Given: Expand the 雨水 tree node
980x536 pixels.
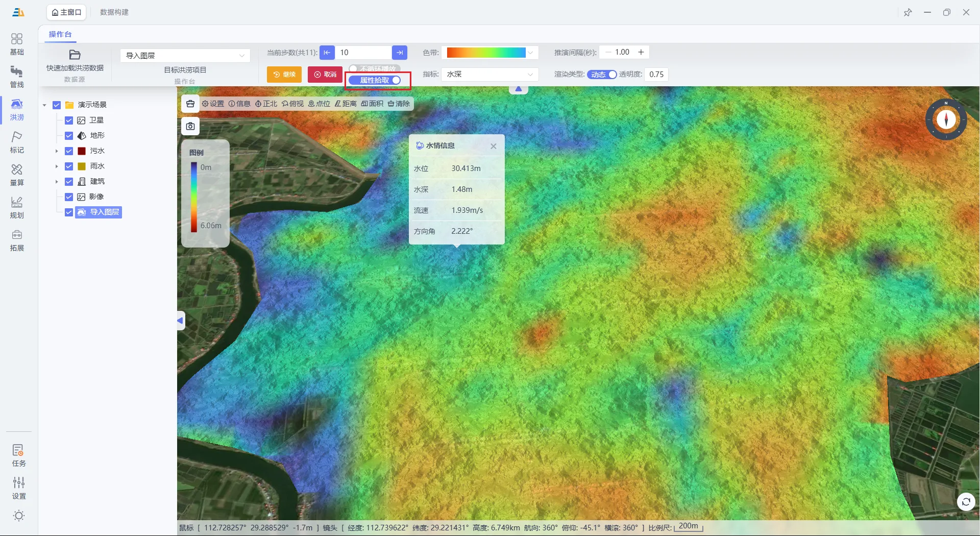Looking at the screenshot, I should [57, 166].
